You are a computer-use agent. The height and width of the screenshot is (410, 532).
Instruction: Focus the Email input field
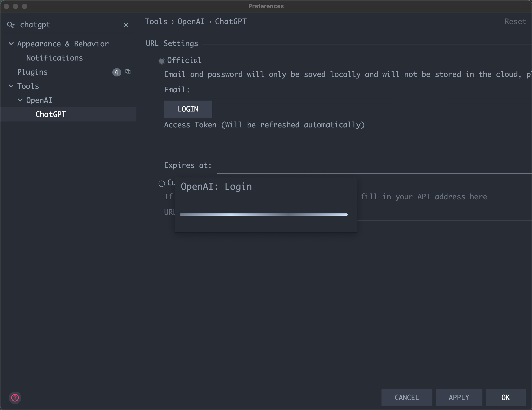point(292,96)
